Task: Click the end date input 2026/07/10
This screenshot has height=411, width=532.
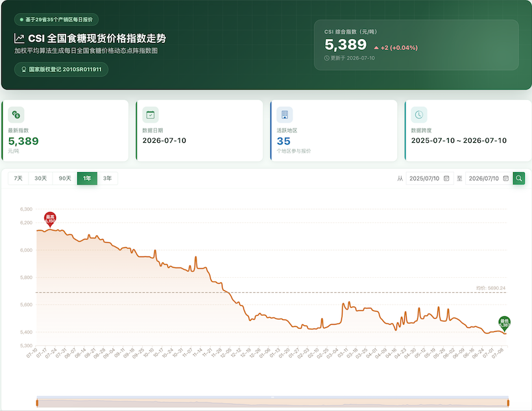Action: (x=489, y=179)
